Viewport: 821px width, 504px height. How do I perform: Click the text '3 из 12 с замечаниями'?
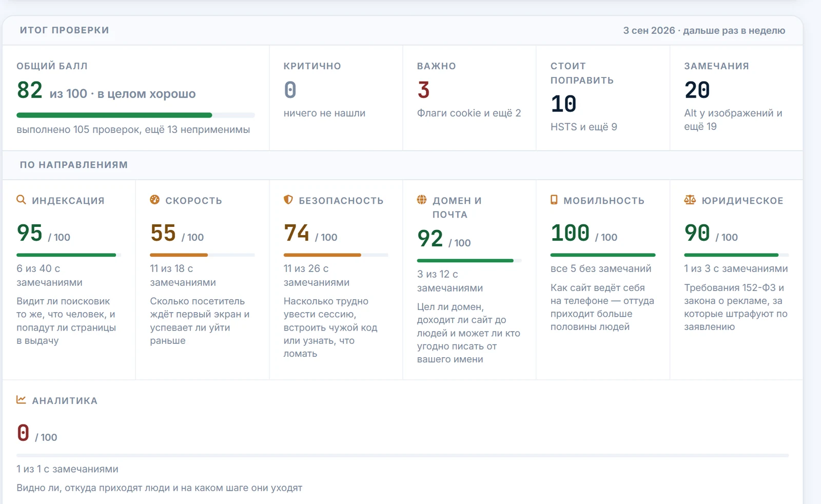450,281
